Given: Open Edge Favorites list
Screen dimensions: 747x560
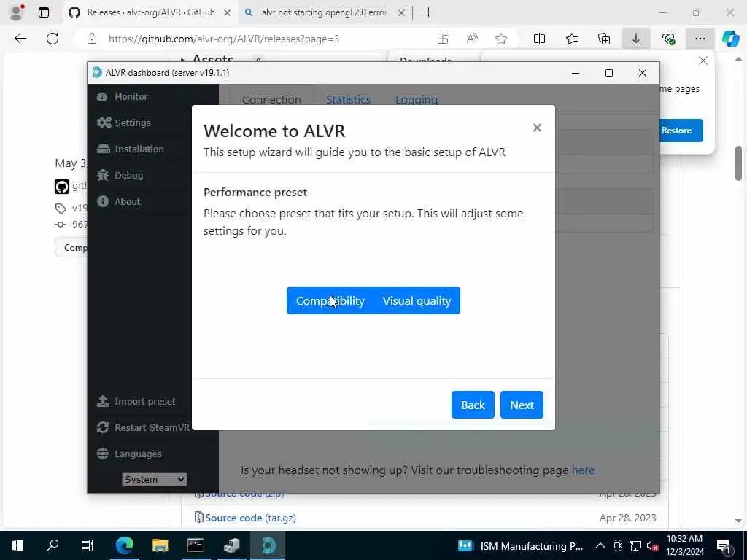Looking at the screenshot, I should pos(572,39).
